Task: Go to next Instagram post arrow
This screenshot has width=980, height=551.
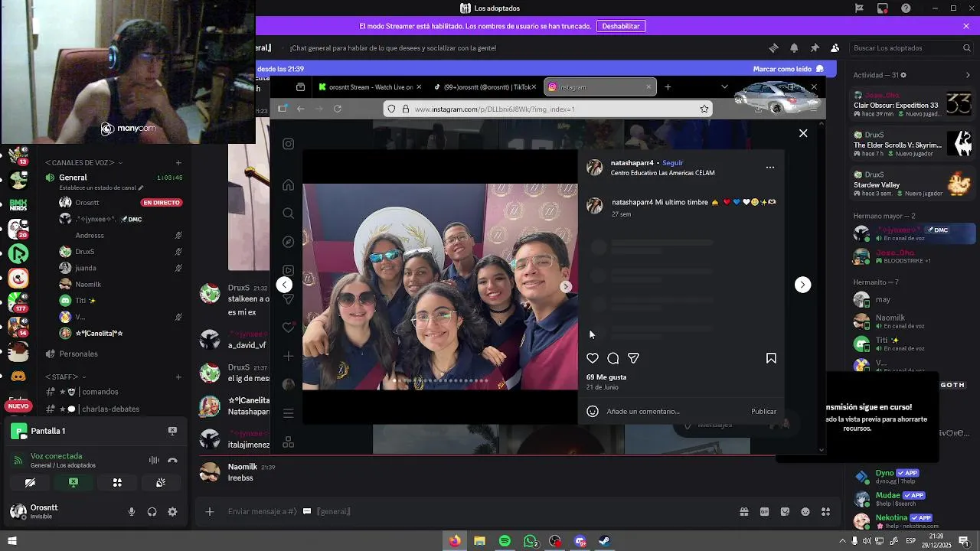Action: 802,285
